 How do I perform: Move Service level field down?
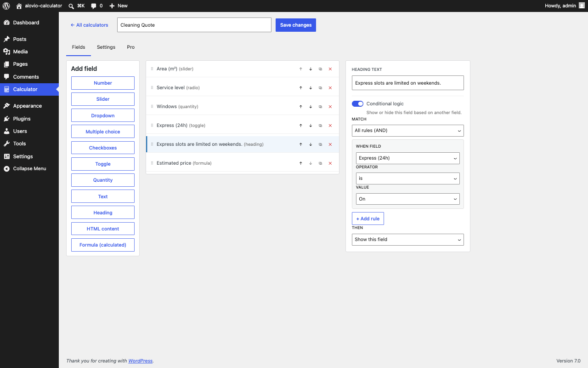click(x=311, y=88)
